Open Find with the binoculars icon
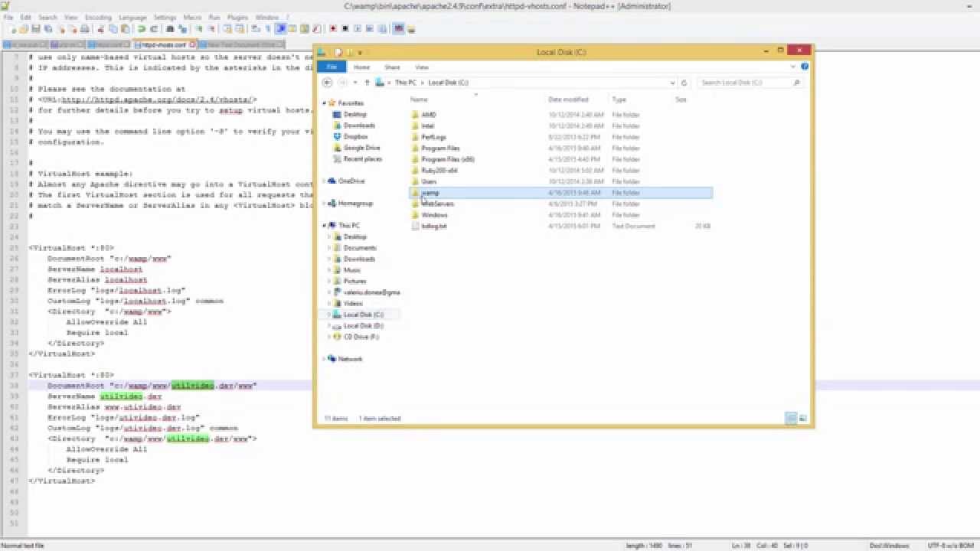The image size is (980, 551). [170, 29]
